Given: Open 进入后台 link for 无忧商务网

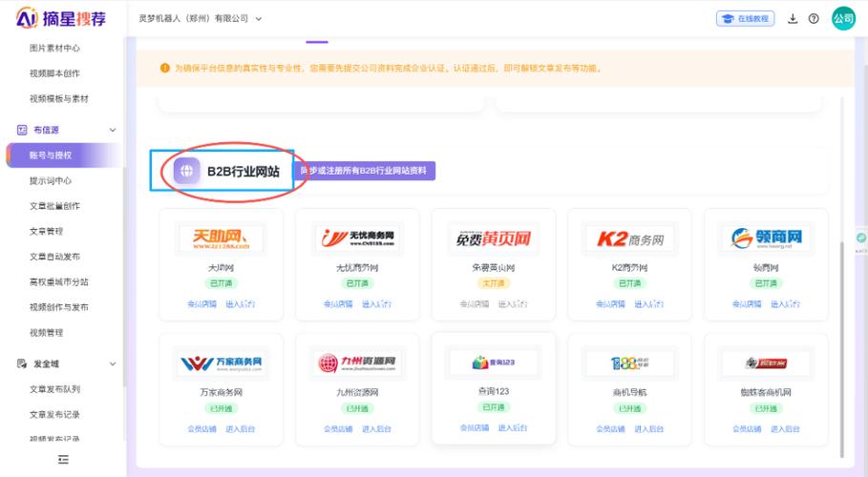Looking at the screenshot, I should coord(376,304).
